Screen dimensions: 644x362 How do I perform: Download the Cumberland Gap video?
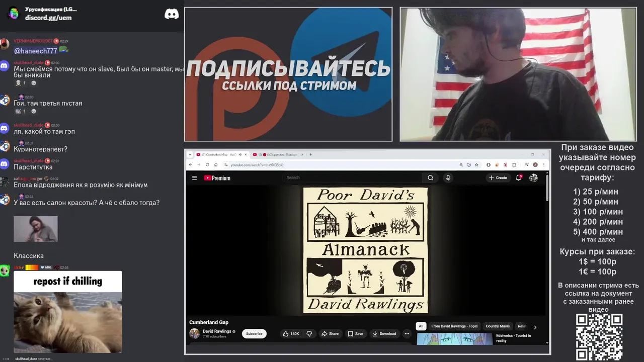click(x=384, y=334)
